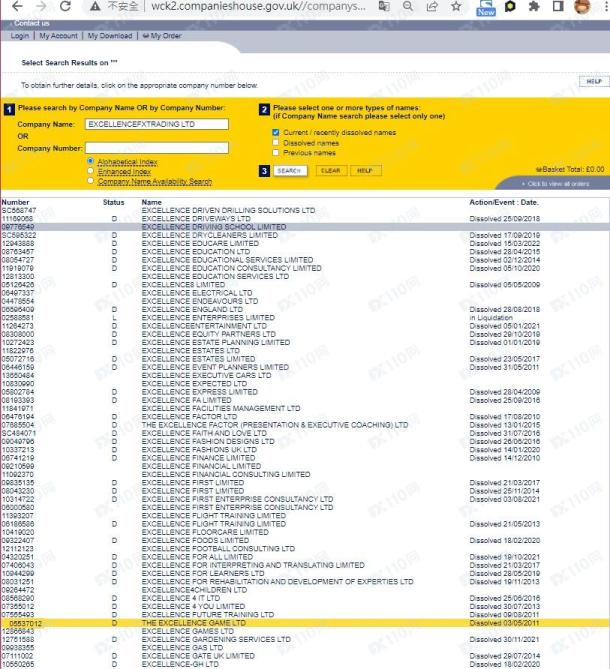Click EXCELLENCE GAS LTD
The height and width of the screenshot is (669, 610).
point(182,648)
